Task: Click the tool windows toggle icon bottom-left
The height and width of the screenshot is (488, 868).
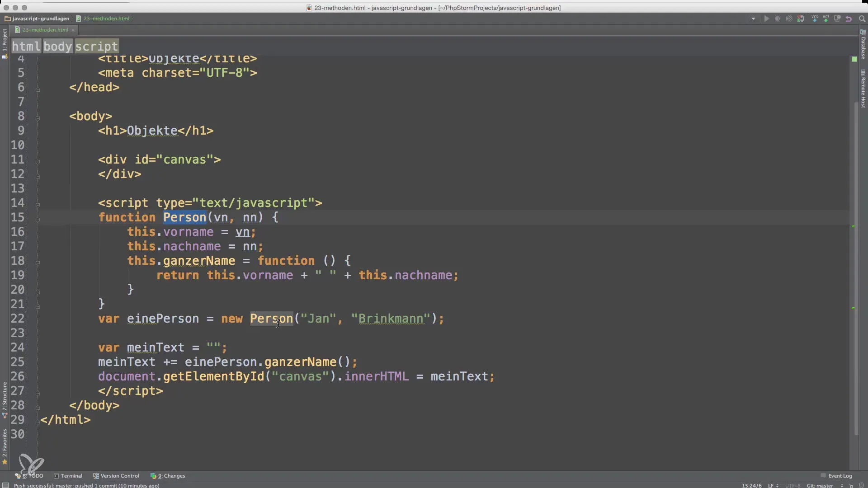Action: (5, 485)
